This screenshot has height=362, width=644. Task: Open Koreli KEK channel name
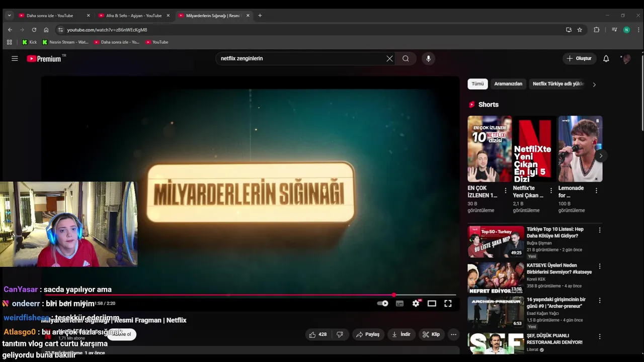536,279
